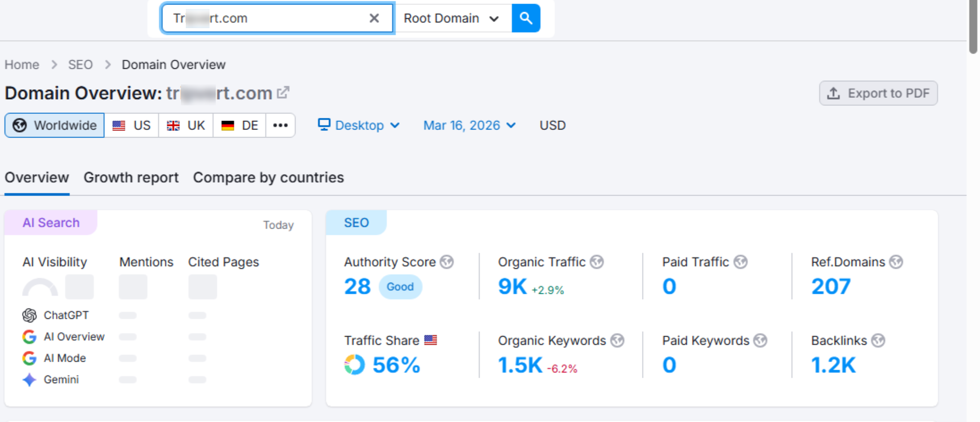The image size is (980, 422).
Task: Open the domain in a new tab via external link icon
Action: (284, 92)
